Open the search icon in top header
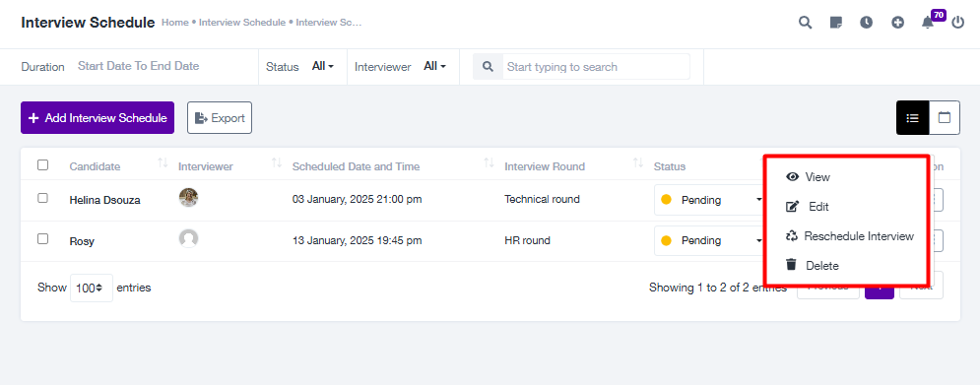980x385 pixels. (806, 23)
